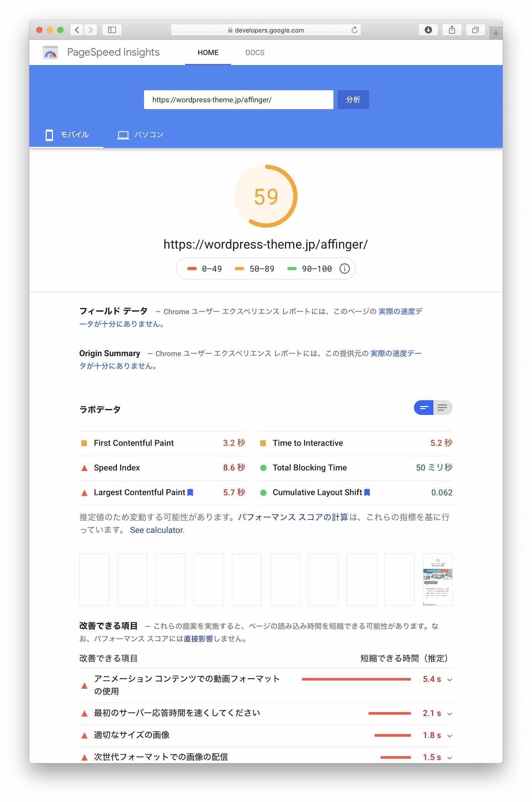Open the See calculator link

click(x=157, y=530)
